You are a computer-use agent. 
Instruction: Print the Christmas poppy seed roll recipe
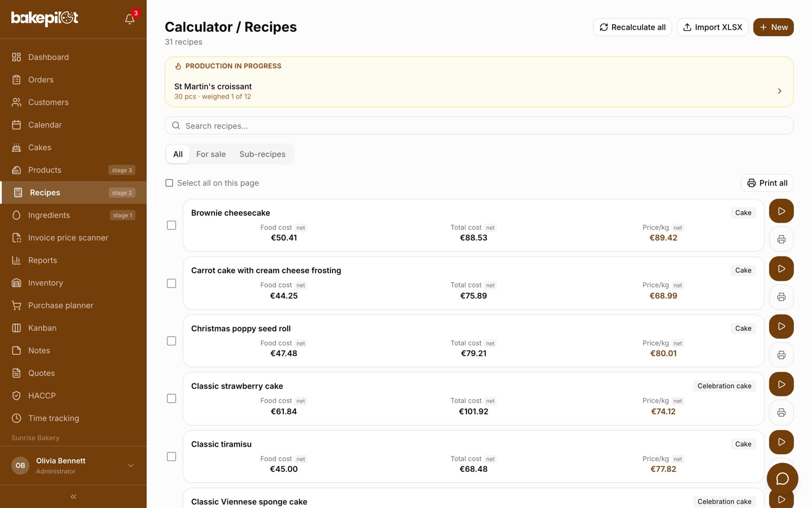tap(781, 355)
